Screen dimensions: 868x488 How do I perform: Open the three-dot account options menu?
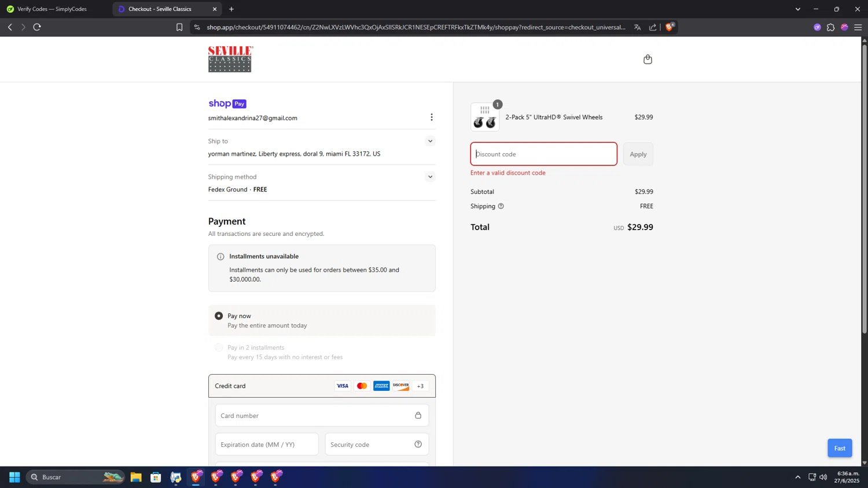click(431, 117)
